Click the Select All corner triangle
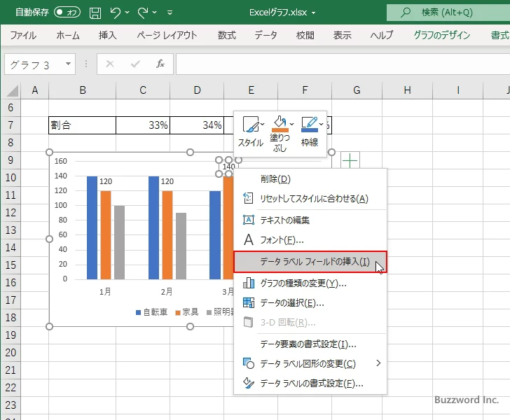The height and width of the screenshot is (420, 510). (x=13, y=90)
